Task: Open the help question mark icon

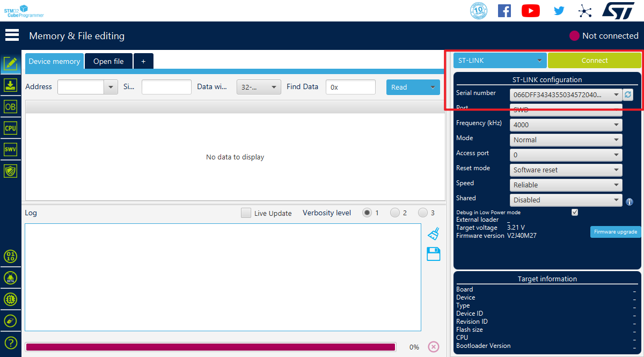Action: pyautogui.click(x=10, y=343)
